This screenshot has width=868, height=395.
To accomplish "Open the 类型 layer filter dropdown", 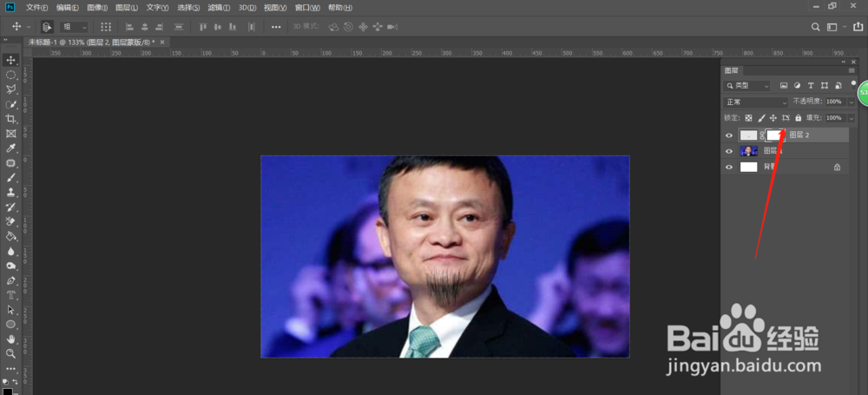I will (x=746, y=86).
